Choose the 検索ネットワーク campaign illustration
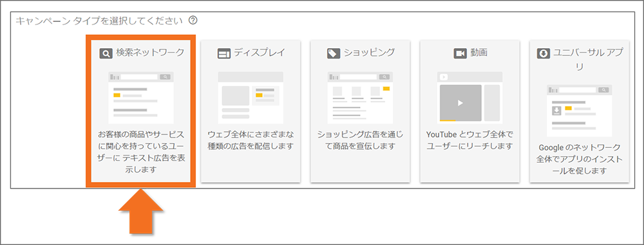This screenshot has height=245, width=644. point(141,98)
